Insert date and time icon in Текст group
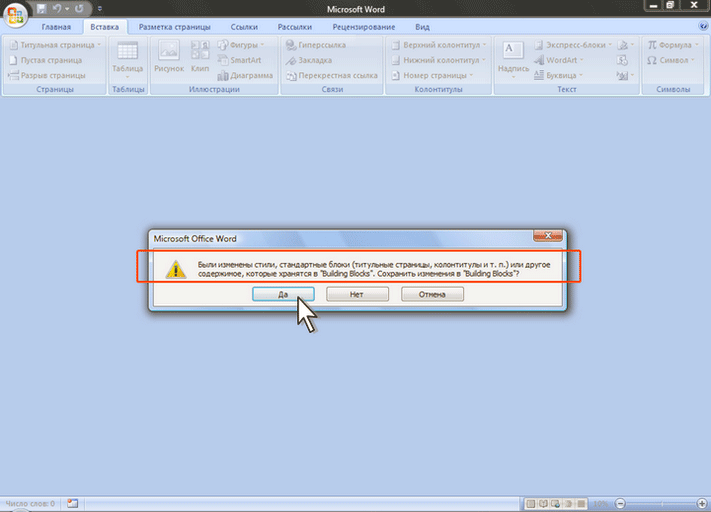 622,60
